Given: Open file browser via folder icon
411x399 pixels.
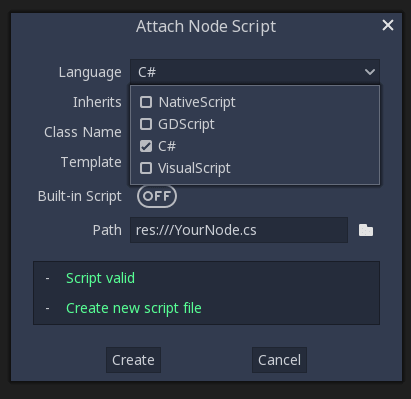Looking at the screenshot, I should 366,230.
